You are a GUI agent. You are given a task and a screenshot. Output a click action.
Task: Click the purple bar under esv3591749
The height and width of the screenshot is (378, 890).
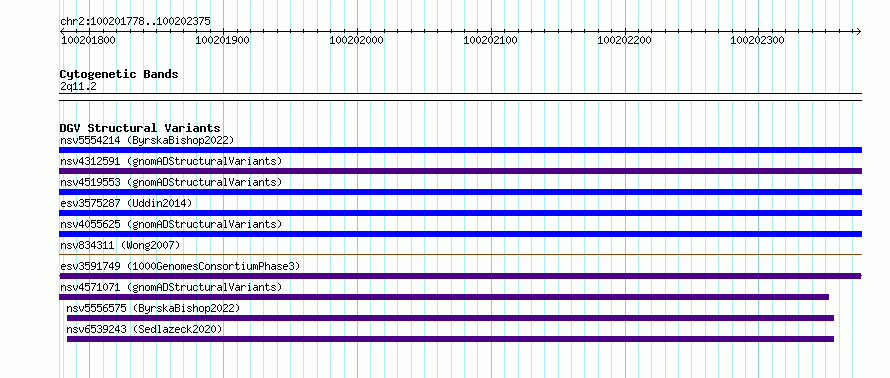tap(460, 276)
